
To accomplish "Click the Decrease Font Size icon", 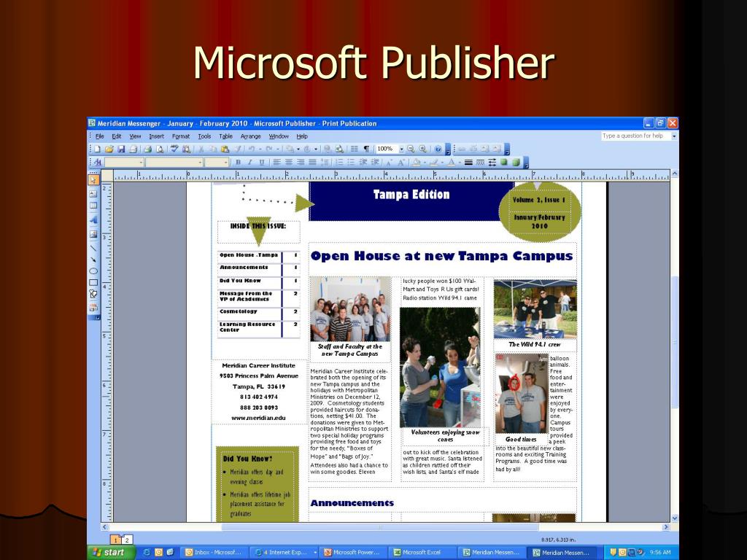I will pos(390,163).
